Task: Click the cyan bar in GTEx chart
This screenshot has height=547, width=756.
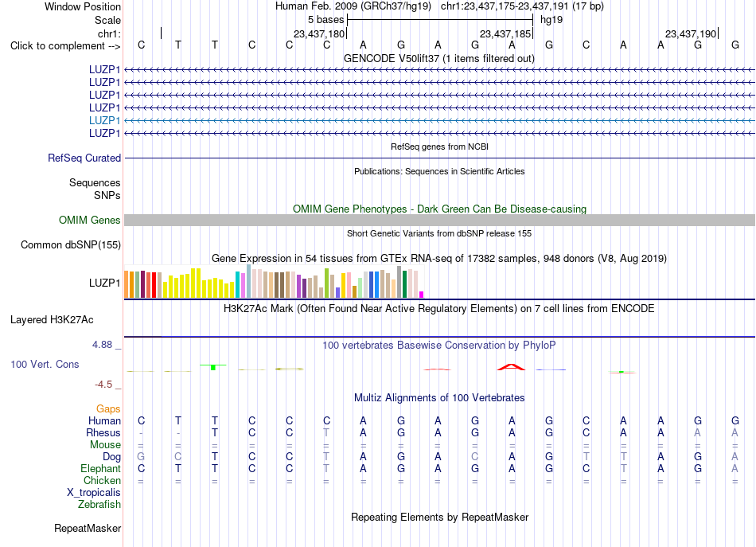Action: [x=237, y=284]
